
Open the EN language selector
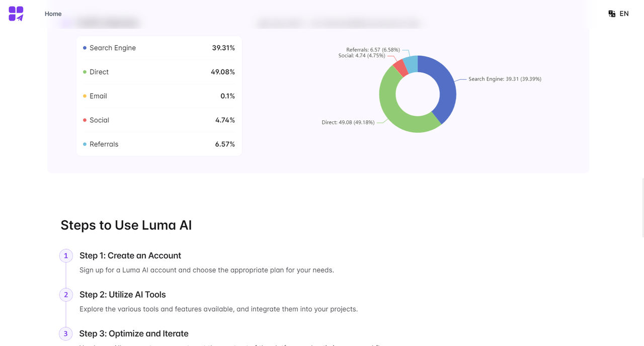coord(624,14)
